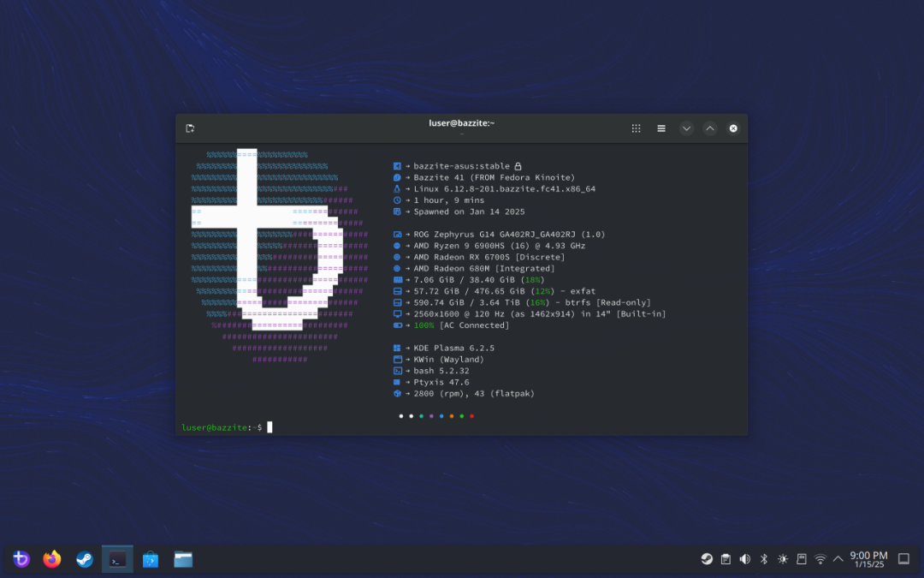
Task: Open the Bluetooth tray icon
Action: point(764,559)
